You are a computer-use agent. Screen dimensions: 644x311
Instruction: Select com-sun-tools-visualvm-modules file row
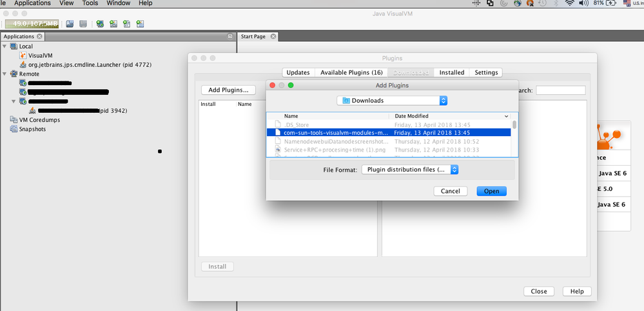pos(389,133)
